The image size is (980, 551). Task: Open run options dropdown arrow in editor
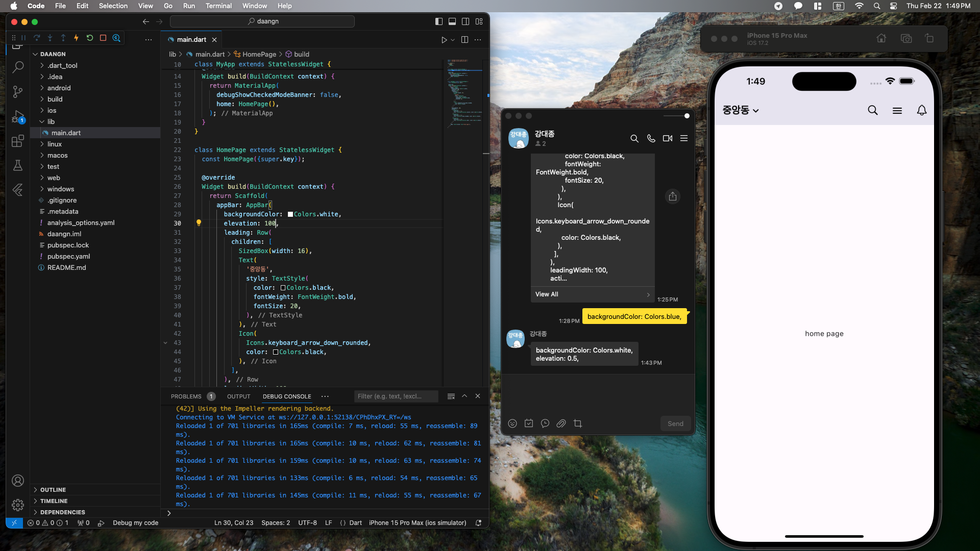coord(453,40)
